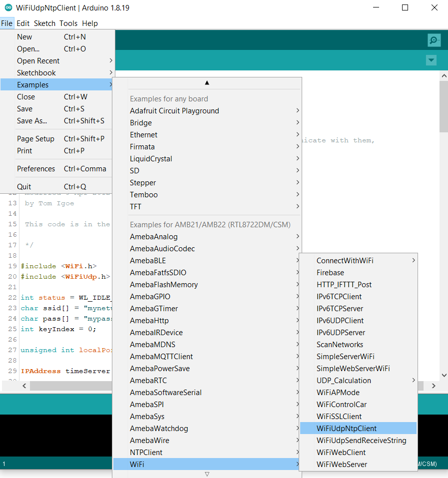
Task: Open the WiFiUdpNtpClient example
Action: [359, 429]
